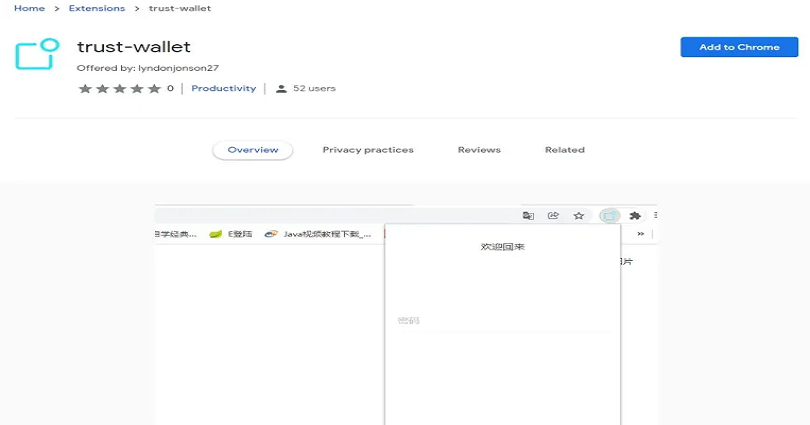Select the Overview tab
The image size is (810, 425).
pos(253,150)
